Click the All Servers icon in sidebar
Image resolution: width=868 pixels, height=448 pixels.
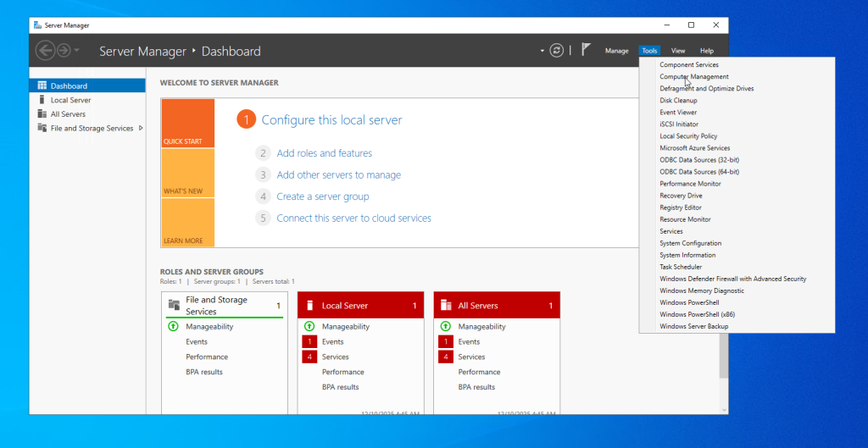point(42,114)
